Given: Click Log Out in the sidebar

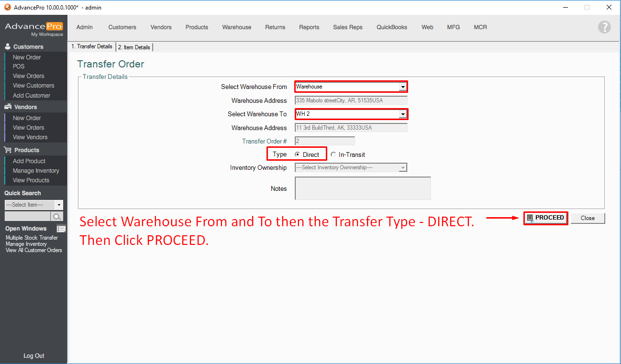Looking at the screenshot, I should (34, 356).
